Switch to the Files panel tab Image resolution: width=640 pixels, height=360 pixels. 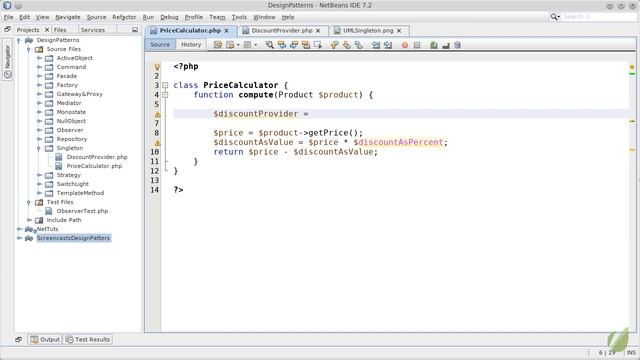click(60, 30)
